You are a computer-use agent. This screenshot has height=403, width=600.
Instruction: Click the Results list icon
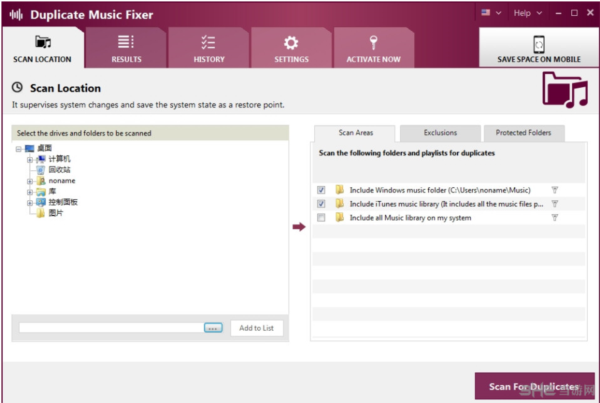click(126, 42)
